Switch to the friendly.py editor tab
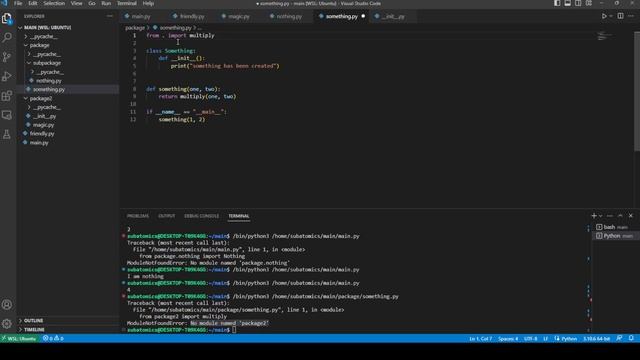The width and height of the screenshot is (640, 360). 192,16
